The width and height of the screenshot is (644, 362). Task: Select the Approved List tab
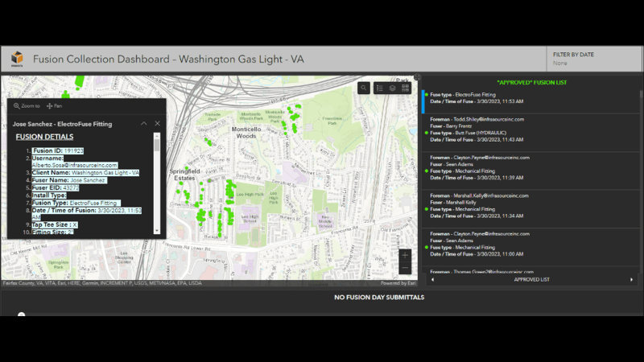531,279
